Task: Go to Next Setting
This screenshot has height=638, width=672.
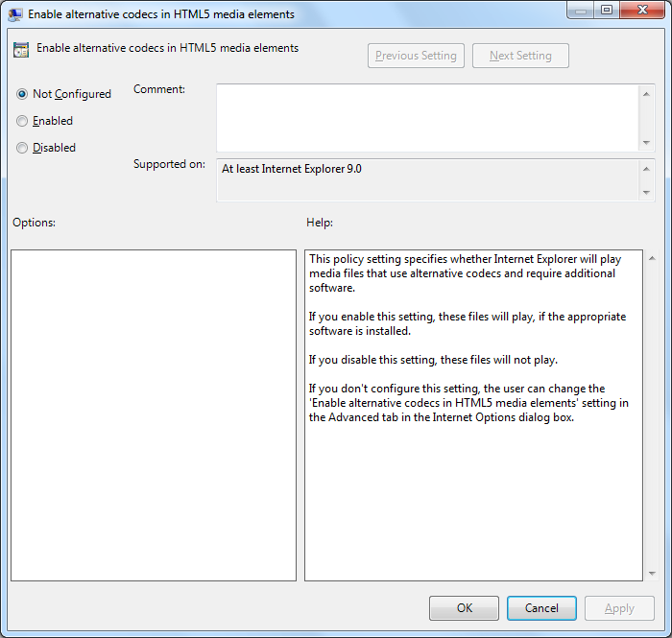Action: pos(520,56)
